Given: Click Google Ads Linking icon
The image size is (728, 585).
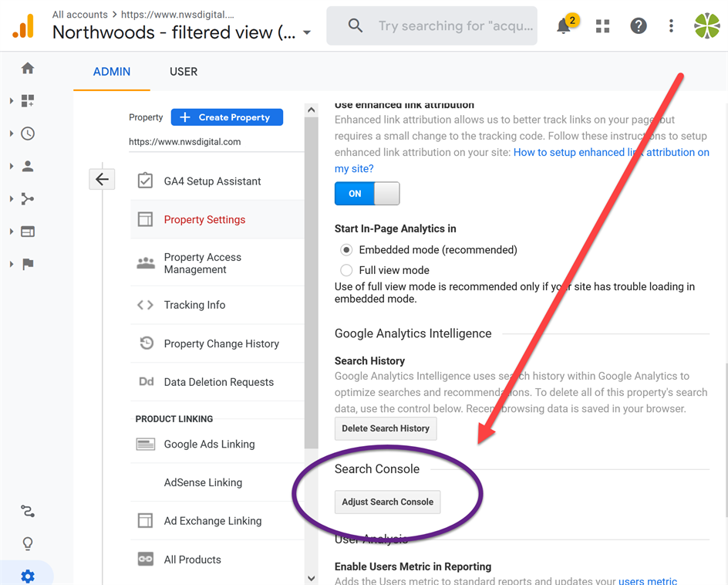Looking at the screenshot, I should tap(145, 445).
